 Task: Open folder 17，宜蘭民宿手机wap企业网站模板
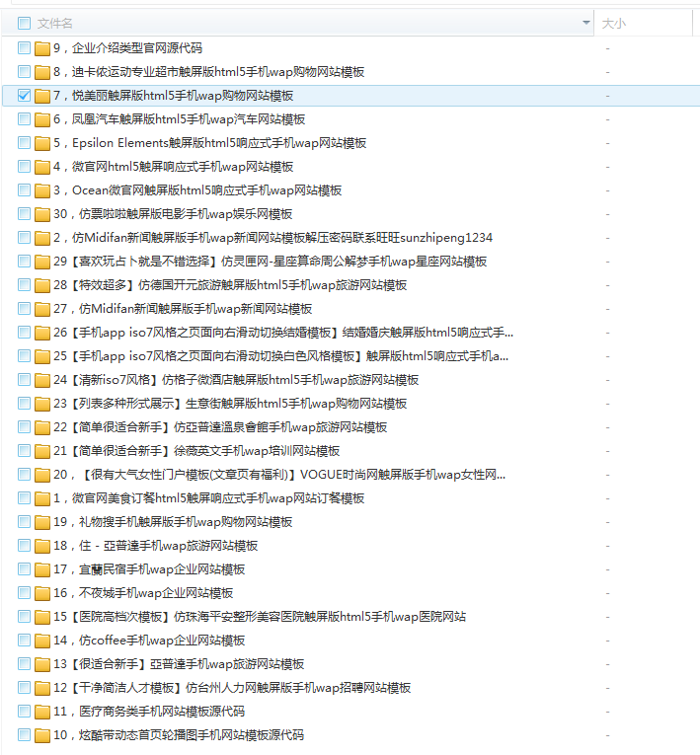pyautogui.click(x=149, y=569)
